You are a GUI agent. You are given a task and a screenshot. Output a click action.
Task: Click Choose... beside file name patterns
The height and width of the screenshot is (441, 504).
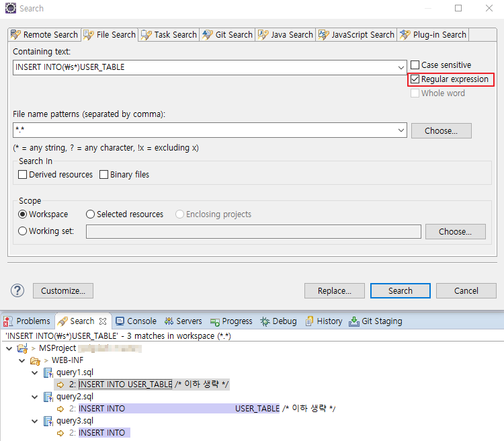(442, 130)
